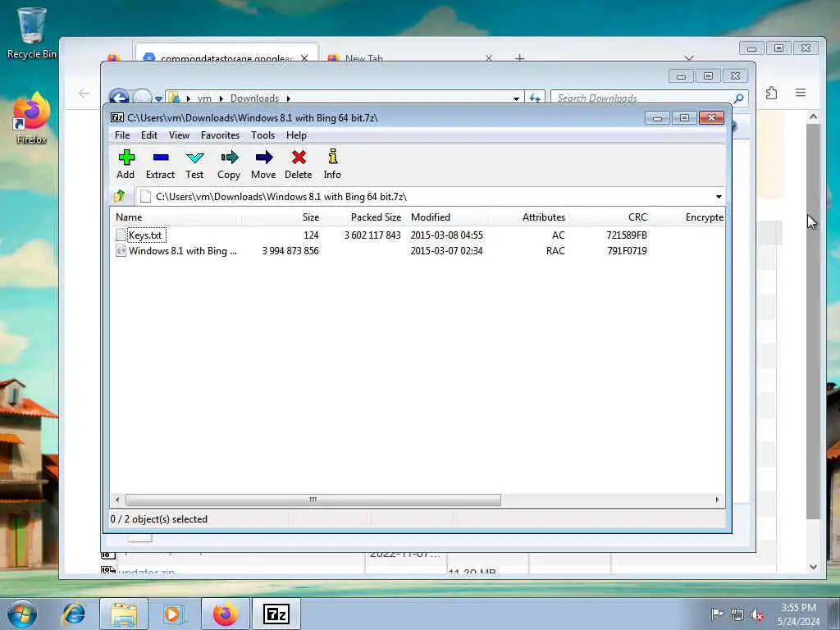This screenshot has width=840, height=630.
Task: Open the Favorites menu
Action: (x=220, y=135)
